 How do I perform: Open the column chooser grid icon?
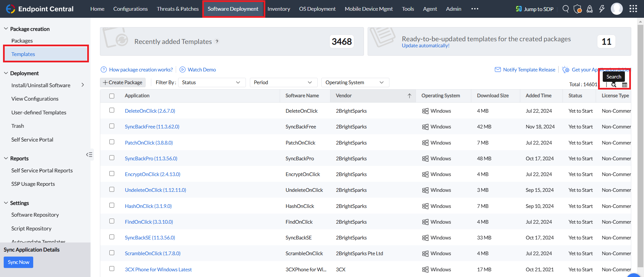tap(625, 85)
